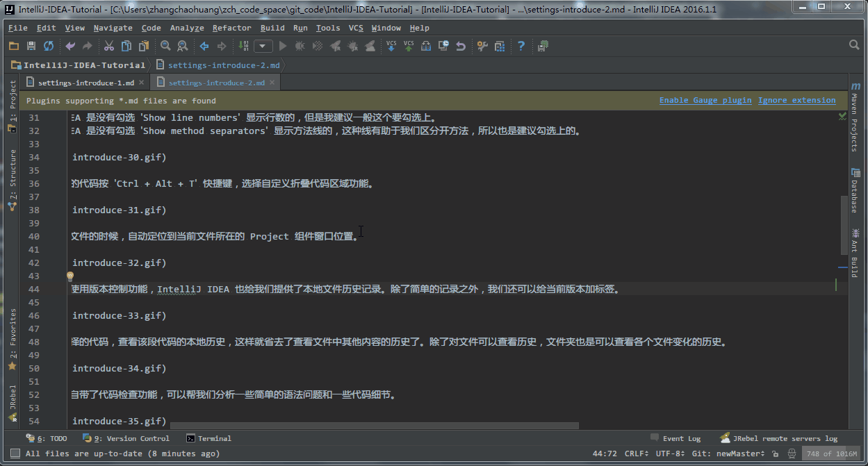Click the Ignore extension link
Screen dimensions: 868x466
(796, 100)
